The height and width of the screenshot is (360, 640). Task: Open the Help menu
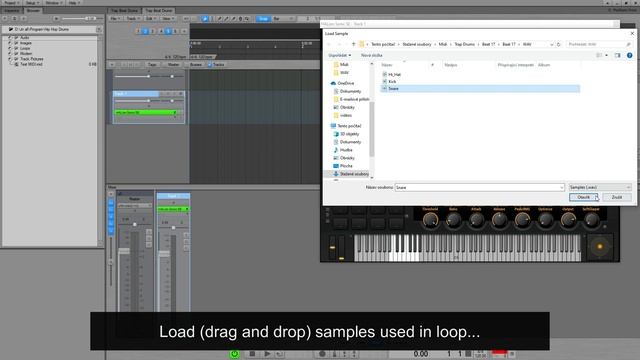pos(73,3)
